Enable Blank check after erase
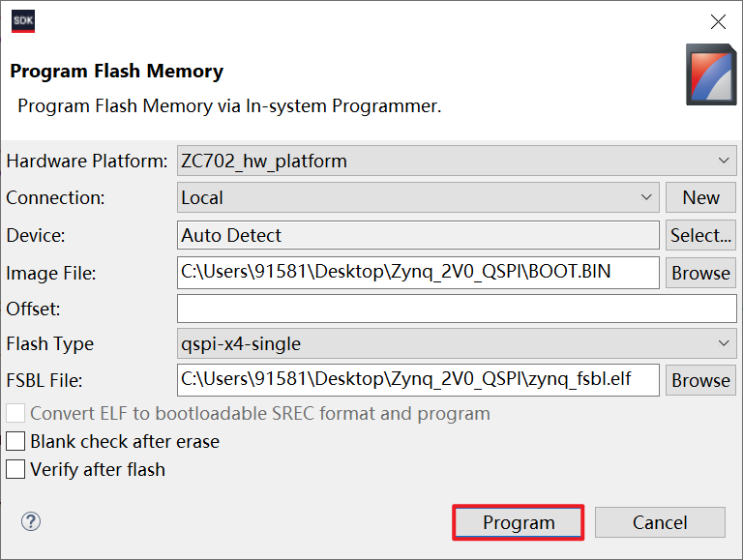The width and height of the screenshot is (743, 560). [x=15, y=442]
